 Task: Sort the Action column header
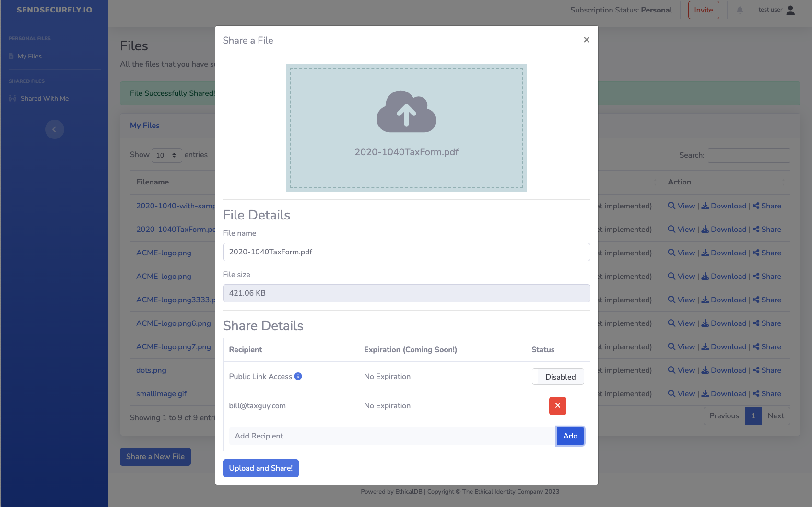click(679, 182)
